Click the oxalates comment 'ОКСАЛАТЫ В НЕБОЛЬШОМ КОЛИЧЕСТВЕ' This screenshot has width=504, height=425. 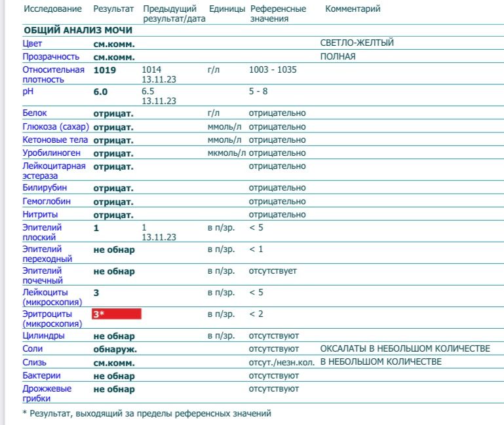(404, 349)
